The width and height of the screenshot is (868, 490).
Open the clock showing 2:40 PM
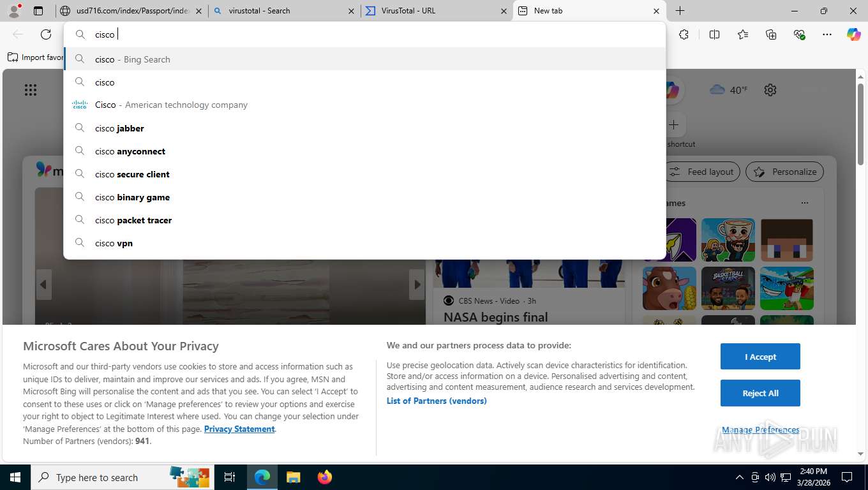812,477
